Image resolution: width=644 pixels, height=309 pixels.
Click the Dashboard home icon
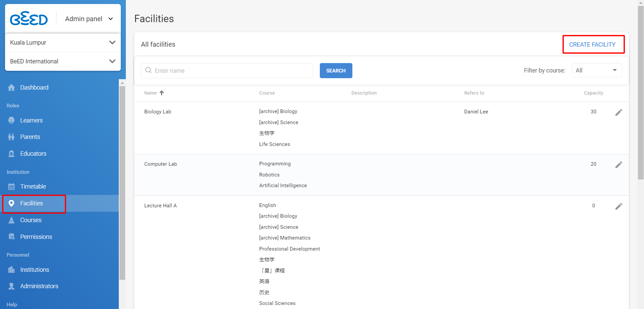pyautogui.click(x=11, y=88)
